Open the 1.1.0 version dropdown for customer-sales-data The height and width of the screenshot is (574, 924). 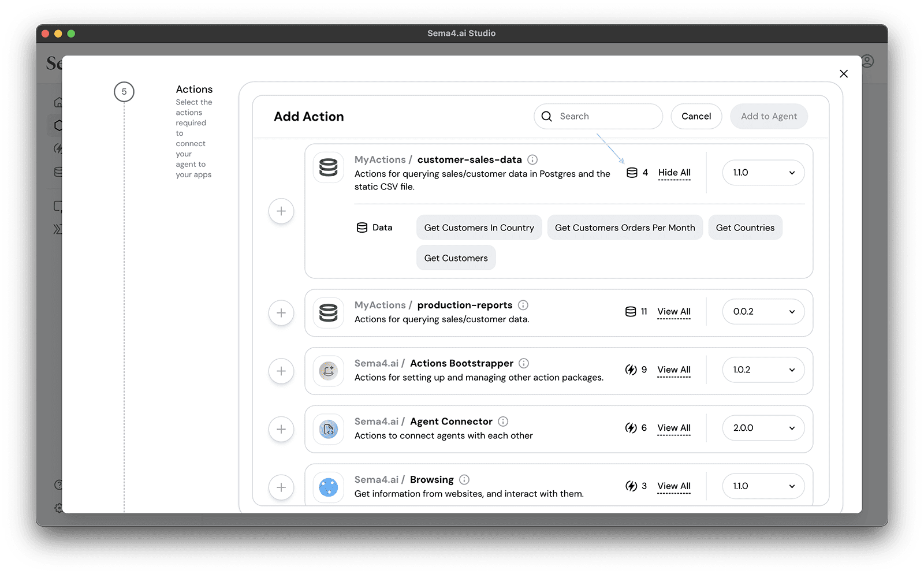[x=763, y=172]
